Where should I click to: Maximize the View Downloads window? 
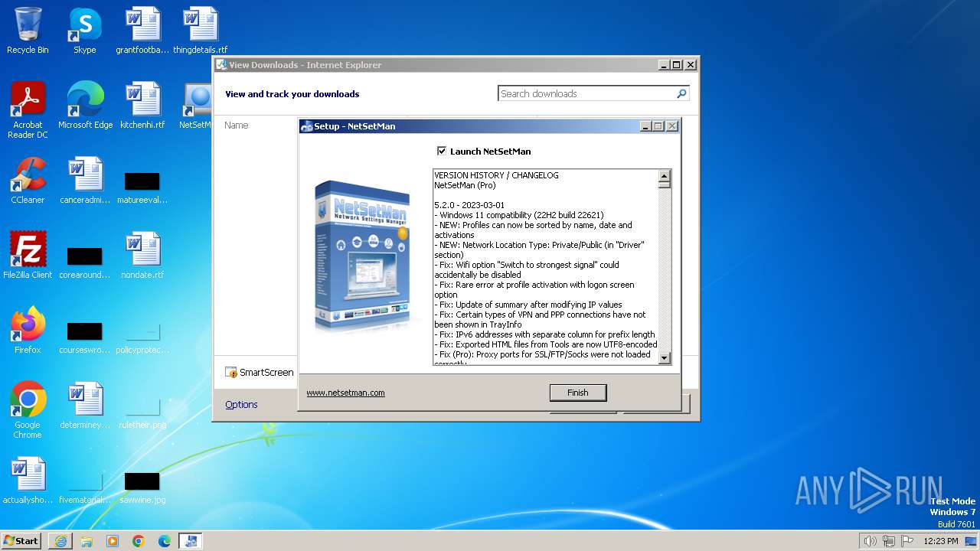pos(677,65)
